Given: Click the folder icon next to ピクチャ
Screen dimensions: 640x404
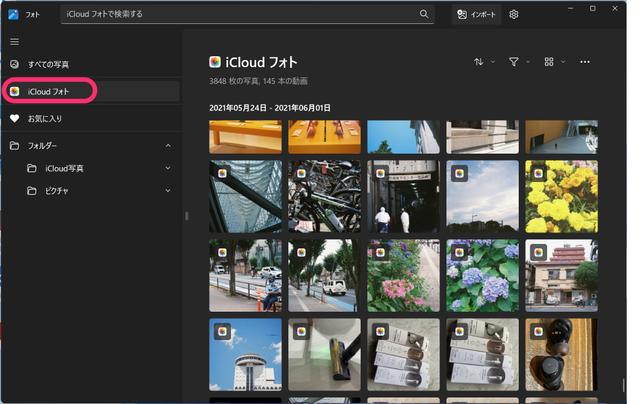Looking at the screenshot, I should [32, 190].
